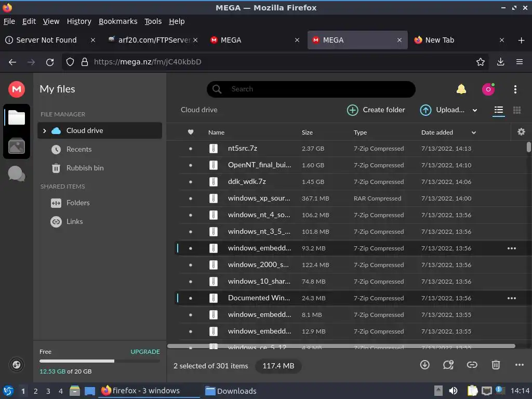This screenshot has width=532, height=399.
Task: Open the Bookmarks menu
Action: pyautogui.click(x=118, y=21)
